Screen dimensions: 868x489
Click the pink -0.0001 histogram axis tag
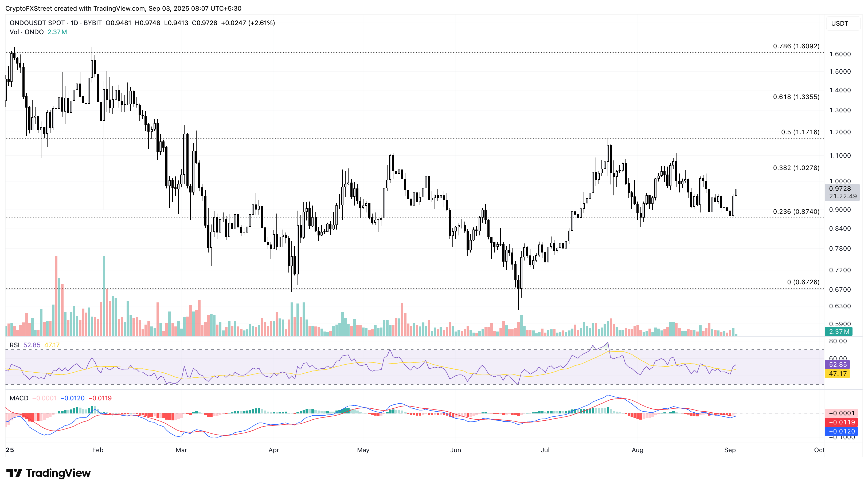click(841, 413)
